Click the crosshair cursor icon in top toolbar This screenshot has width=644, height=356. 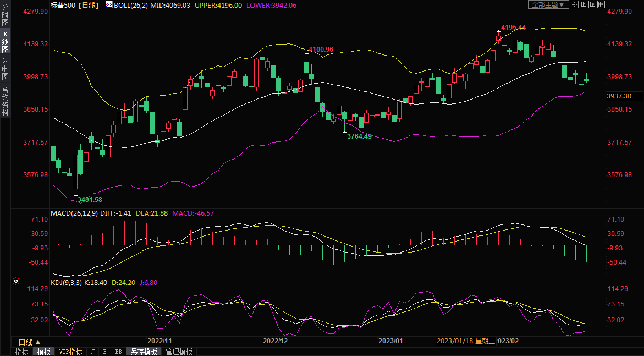pyautogui.click(x=574, y=4)
